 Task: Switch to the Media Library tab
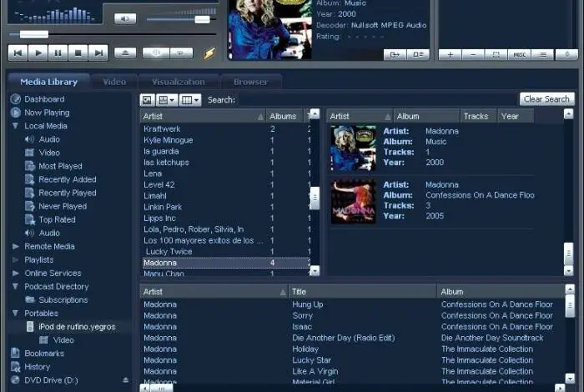tap(48, 82)
